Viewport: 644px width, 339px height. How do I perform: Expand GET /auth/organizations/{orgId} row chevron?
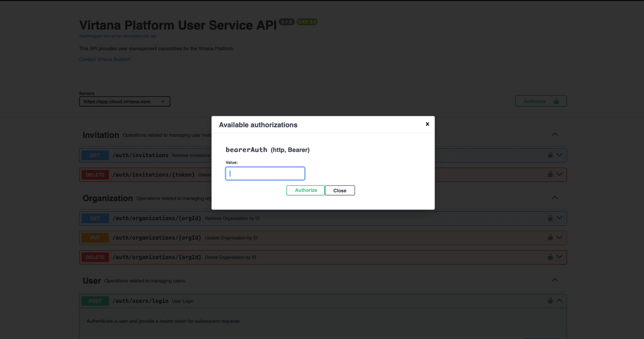[559, 218]
